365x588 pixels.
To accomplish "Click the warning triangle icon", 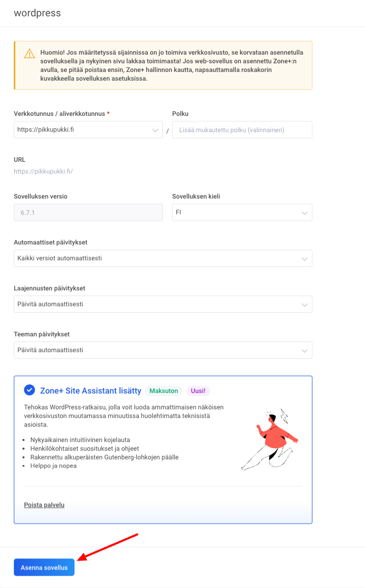I will (x=30, y=54).
